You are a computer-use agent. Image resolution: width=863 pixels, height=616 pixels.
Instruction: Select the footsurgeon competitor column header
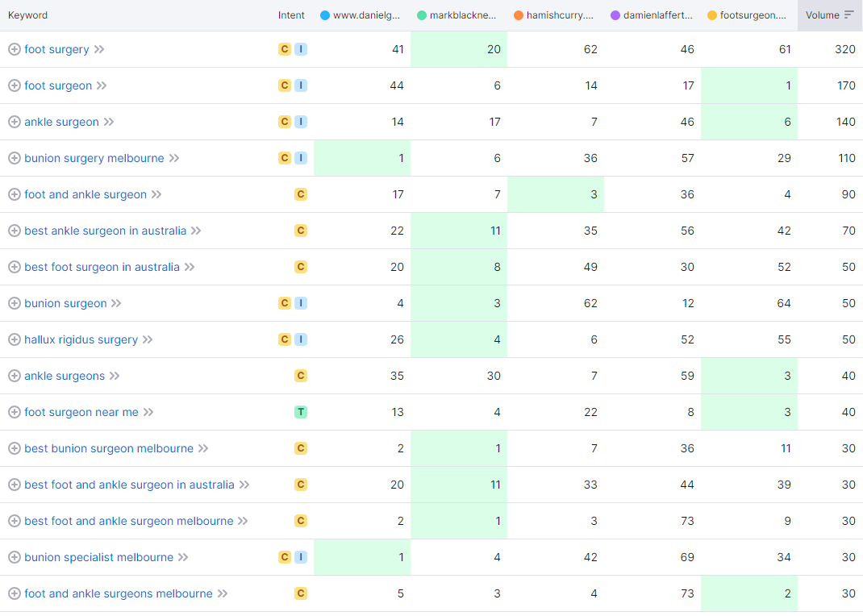753,15
